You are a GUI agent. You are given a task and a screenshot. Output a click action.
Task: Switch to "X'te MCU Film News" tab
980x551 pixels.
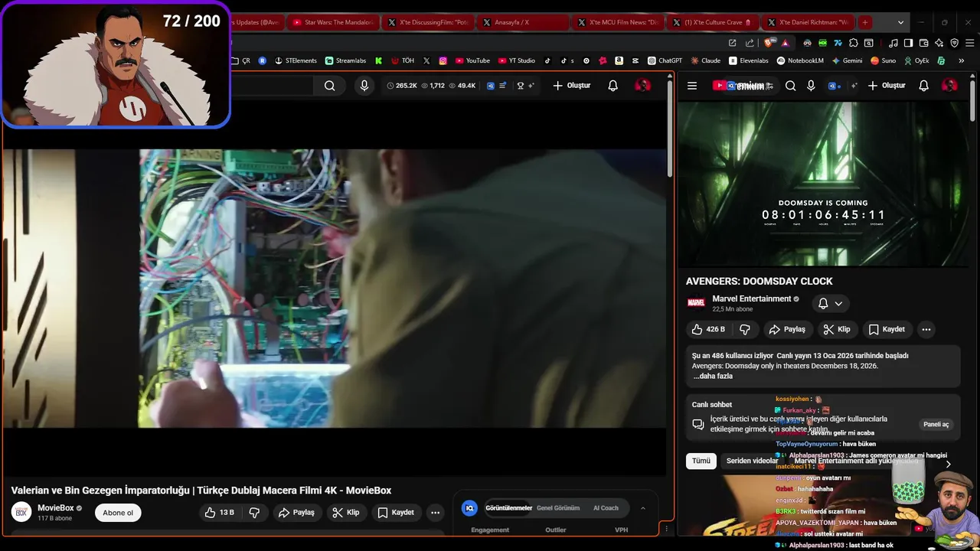[617, 22]
